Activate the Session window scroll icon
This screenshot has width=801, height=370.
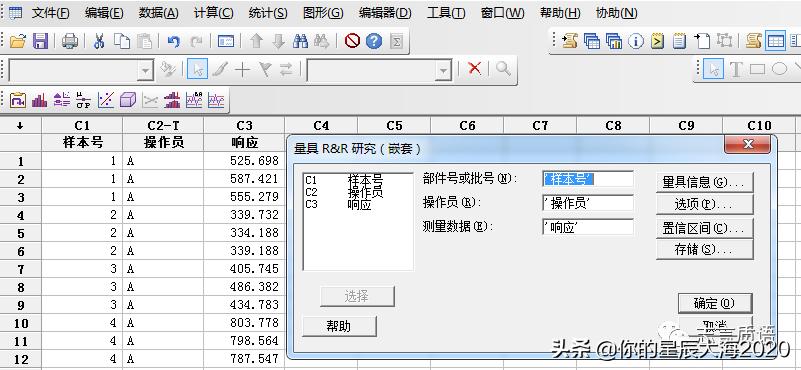[753, 41]
